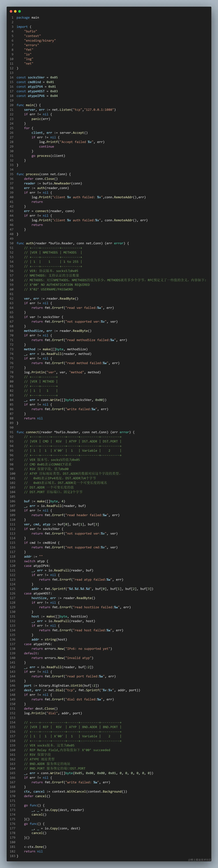Click the "func main() {" line
The width and height of the screenshot is (218, 868).
[x=29, y=105]
